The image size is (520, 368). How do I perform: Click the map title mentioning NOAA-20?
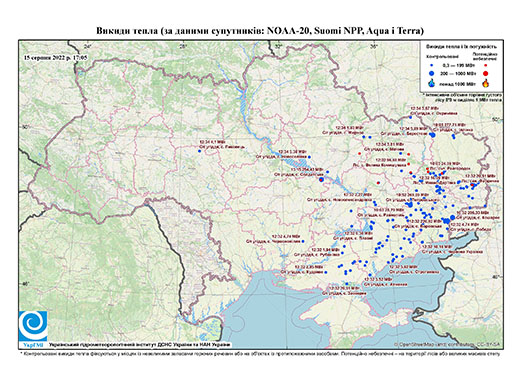tap(260, 31)
